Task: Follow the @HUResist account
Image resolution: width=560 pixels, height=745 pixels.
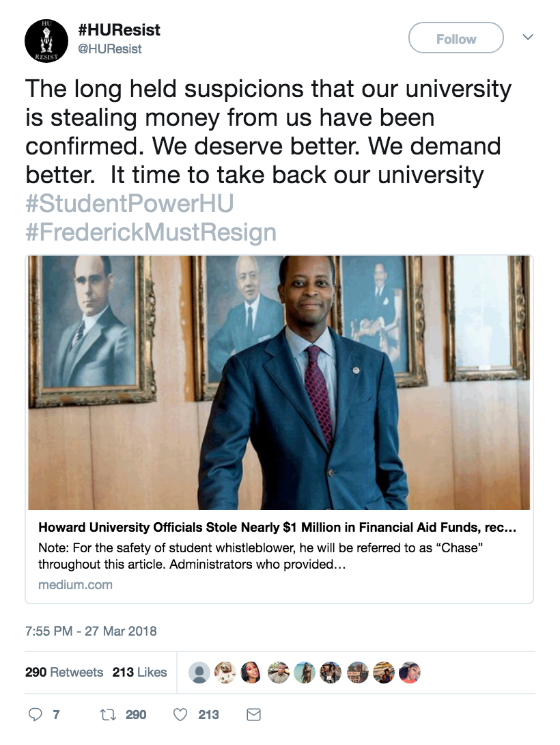Action: pyautogui.click(x=456, y=39)
